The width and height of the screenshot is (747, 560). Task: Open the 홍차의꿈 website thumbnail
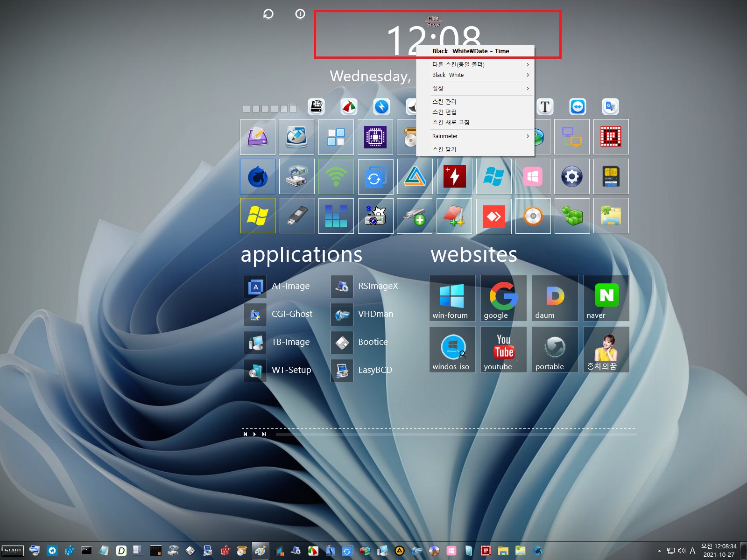click(606, 349)
